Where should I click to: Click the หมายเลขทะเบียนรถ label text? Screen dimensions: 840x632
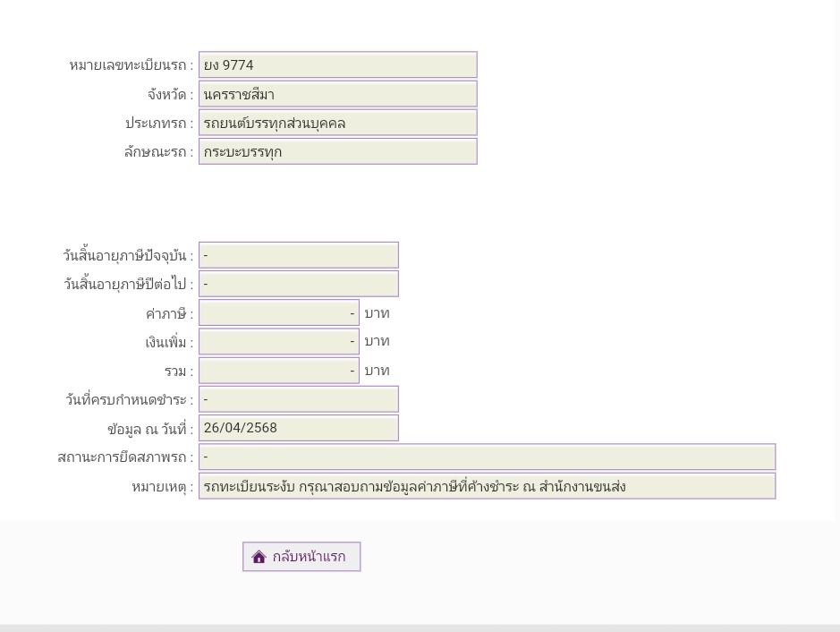[131, 65]
